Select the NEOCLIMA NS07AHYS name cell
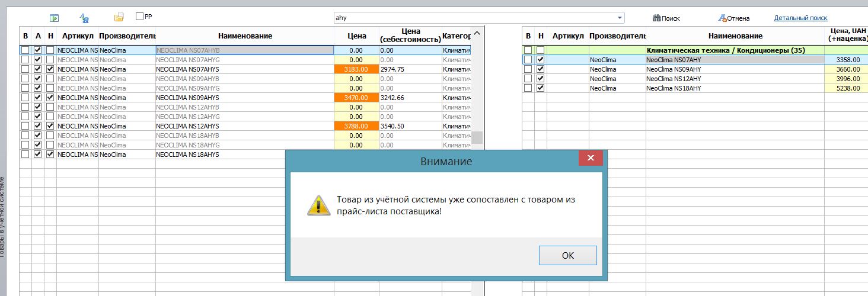This screenshot has height=296, width=868. click(244, 69)
